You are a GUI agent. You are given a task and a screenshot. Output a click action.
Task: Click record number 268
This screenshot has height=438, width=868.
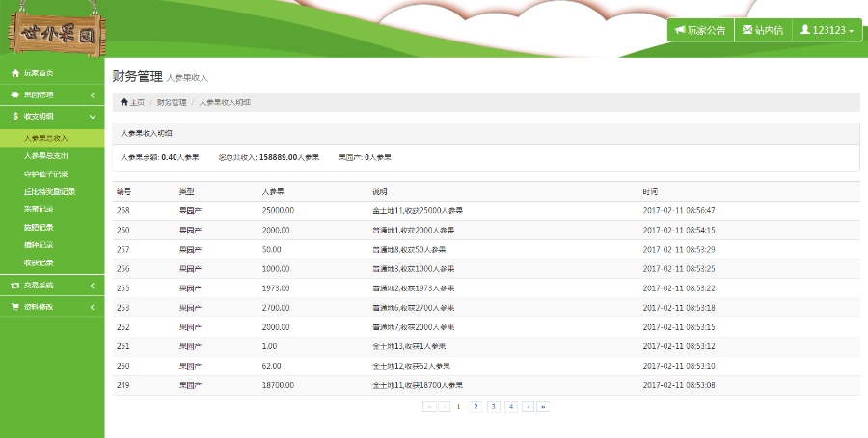coord(122,210)
